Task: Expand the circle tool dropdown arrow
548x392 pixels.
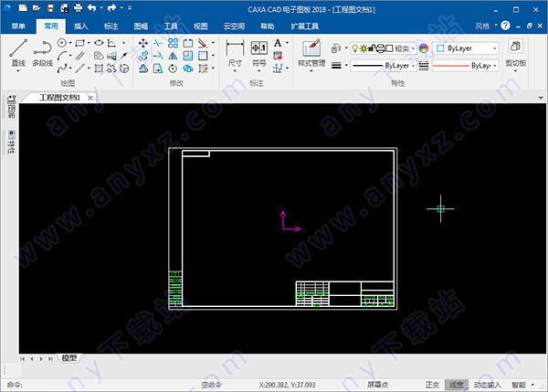Action: 70,43
